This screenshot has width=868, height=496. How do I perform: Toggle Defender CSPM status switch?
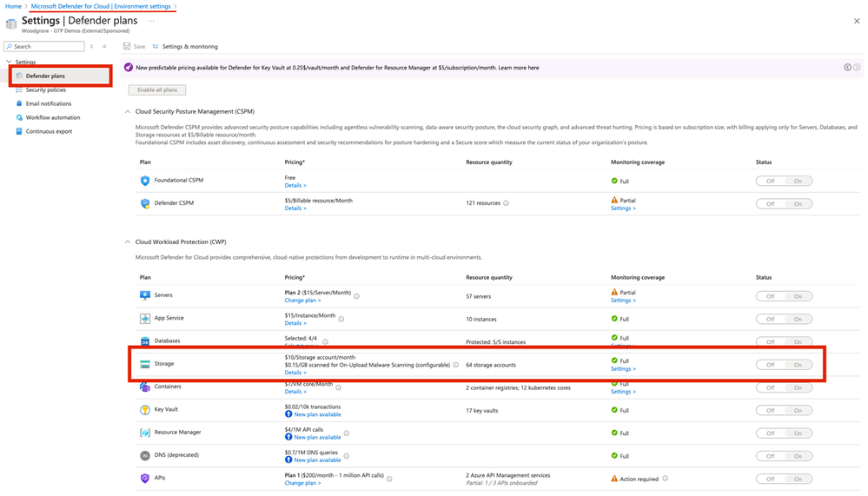click(x=784, y=204)
